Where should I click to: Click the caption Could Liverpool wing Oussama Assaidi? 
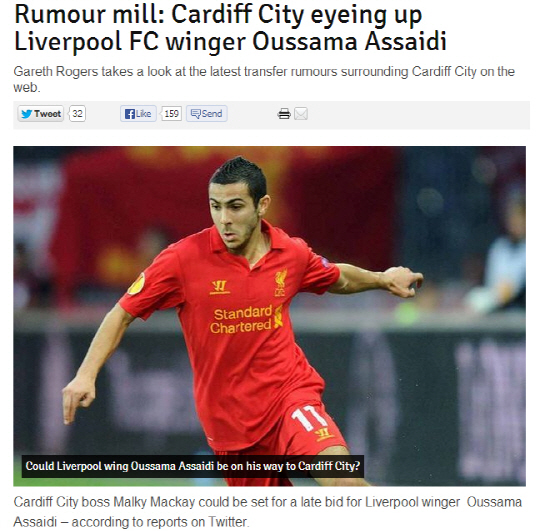coord(193,466)
